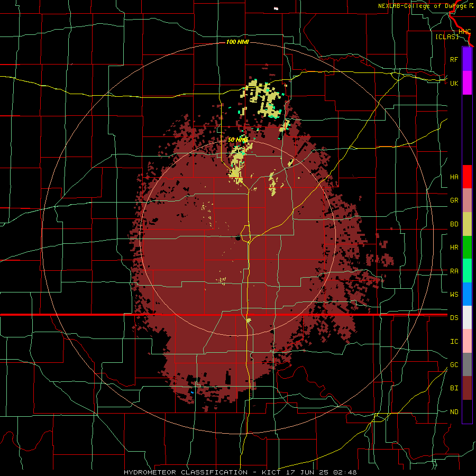
Task: Click the ND black legend swatch
Action: coord(467,411)
